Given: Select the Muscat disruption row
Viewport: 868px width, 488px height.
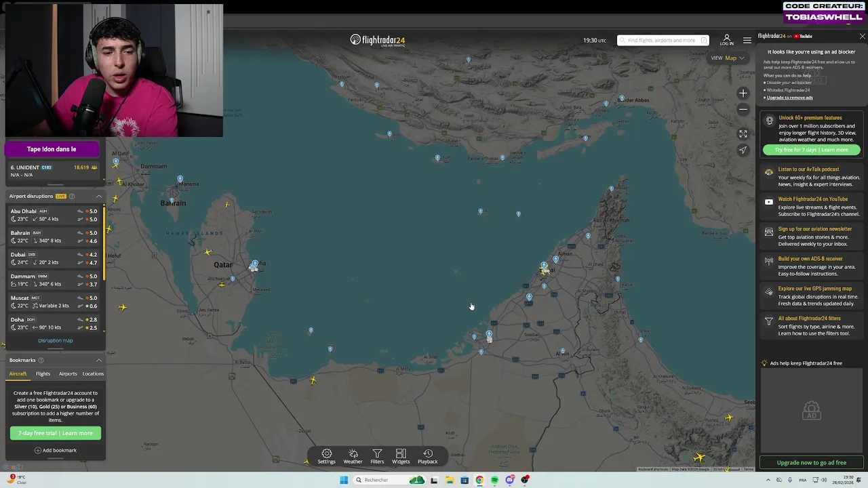Looking at the screenshot, I should pyautogui.click(x=54, y=302).
